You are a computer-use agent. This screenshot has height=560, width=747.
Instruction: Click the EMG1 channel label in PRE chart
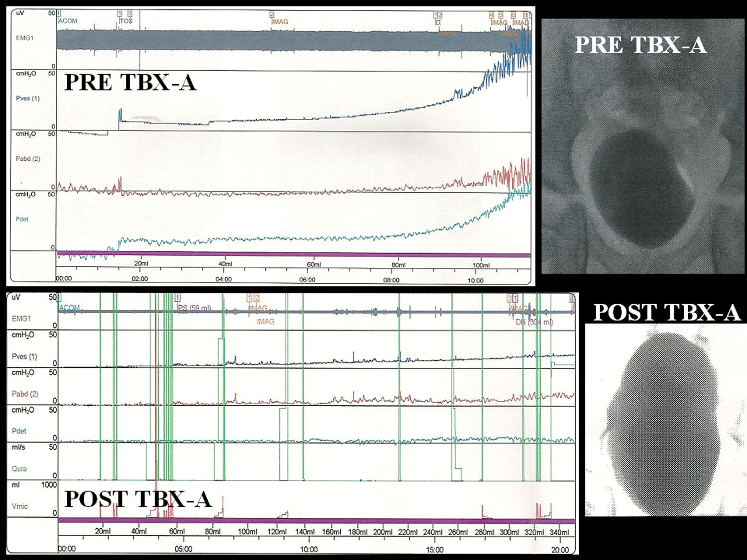coord(24,37)
